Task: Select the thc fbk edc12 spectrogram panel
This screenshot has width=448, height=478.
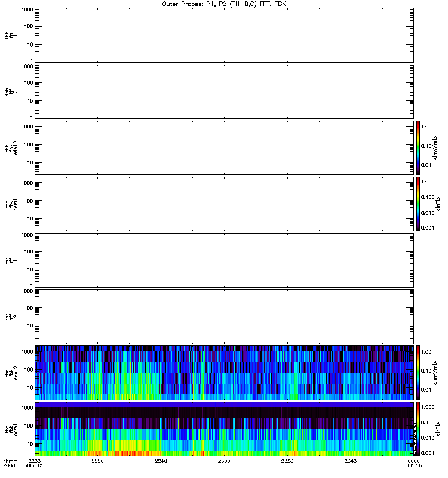Action: click(x=224, y=372)
